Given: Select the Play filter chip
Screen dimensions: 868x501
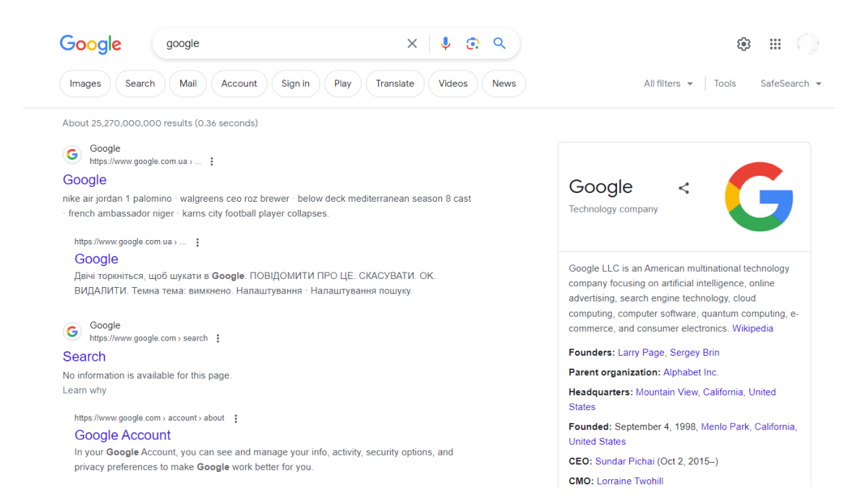Looking at the screenshot, I should [343, 83].
